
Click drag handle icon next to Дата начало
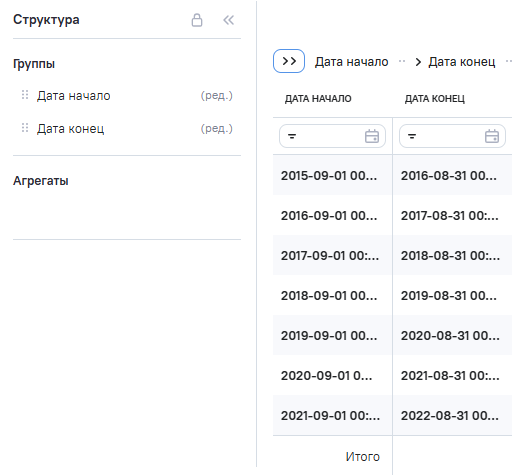point(25,95)
